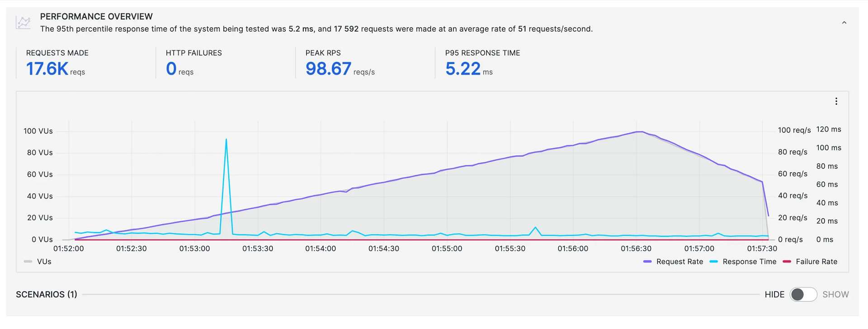This screenshot has height=329, width=868.
Task: Click the request rate peak near 01:56:30
Action: (x=639, y=132)
